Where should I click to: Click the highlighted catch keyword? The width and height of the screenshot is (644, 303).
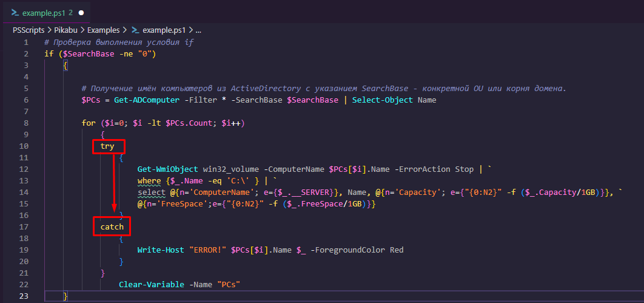(112, 227)
